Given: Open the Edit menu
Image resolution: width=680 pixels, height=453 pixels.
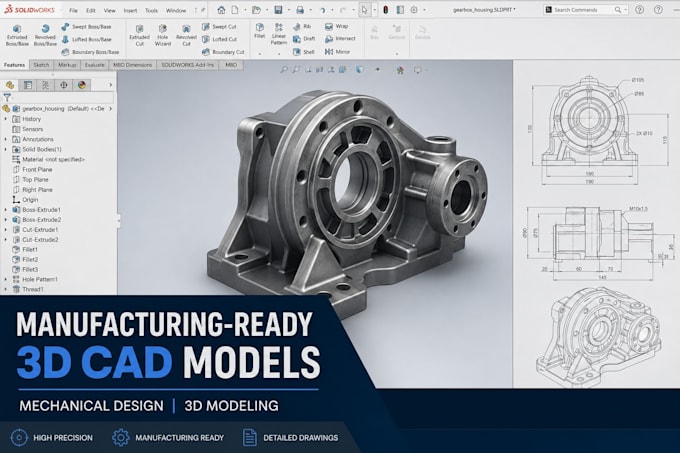Looking at the screenshot, I should (91, 10).
